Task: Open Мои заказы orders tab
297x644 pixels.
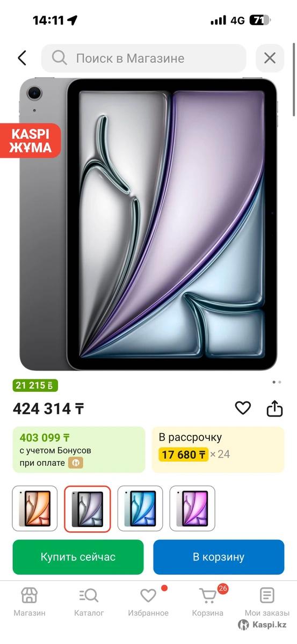Action: coord(267,601)
